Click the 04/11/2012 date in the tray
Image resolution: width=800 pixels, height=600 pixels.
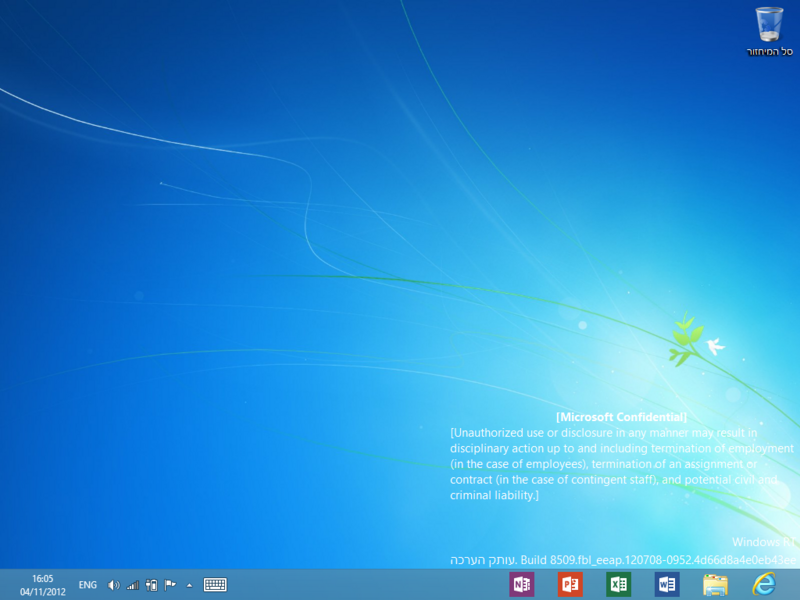(x=42, y=591)
